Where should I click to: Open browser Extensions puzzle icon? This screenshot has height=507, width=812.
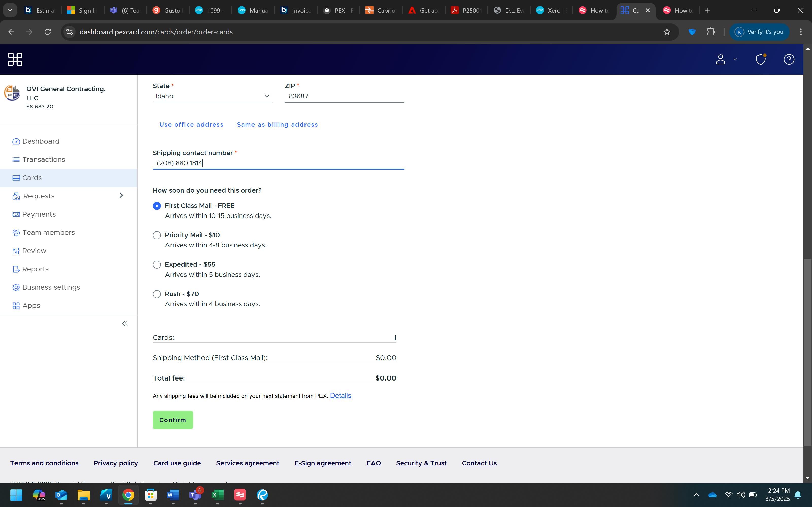[710, 32]
